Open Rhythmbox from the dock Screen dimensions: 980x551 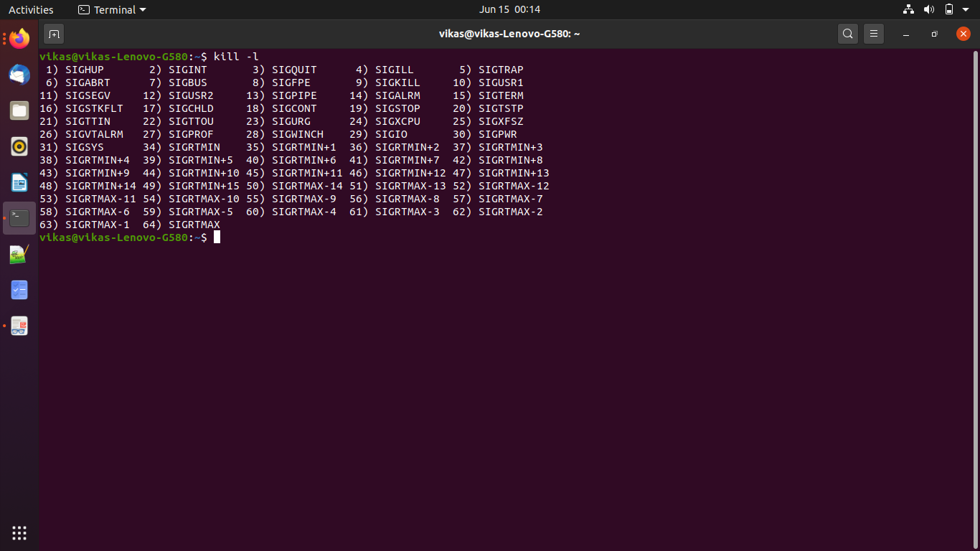[19, 146]
